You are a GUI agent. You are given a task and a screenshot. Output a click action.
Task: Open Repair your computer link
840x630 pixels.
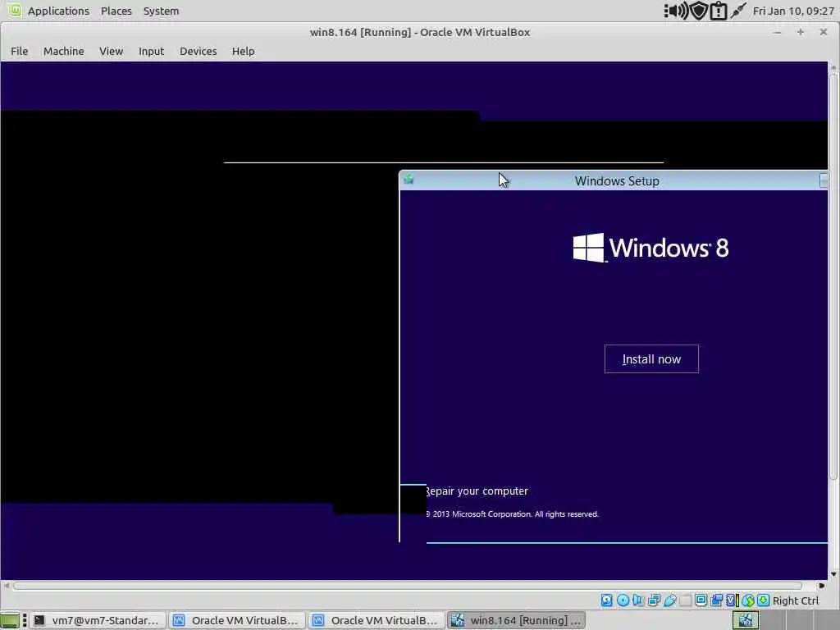(x=477, y=491)
